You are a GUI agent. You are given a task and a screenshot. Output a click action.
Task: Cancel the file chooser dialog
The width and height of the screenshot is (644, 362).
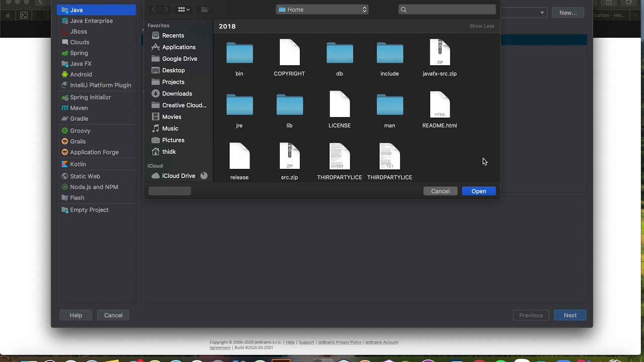point(440,191)
